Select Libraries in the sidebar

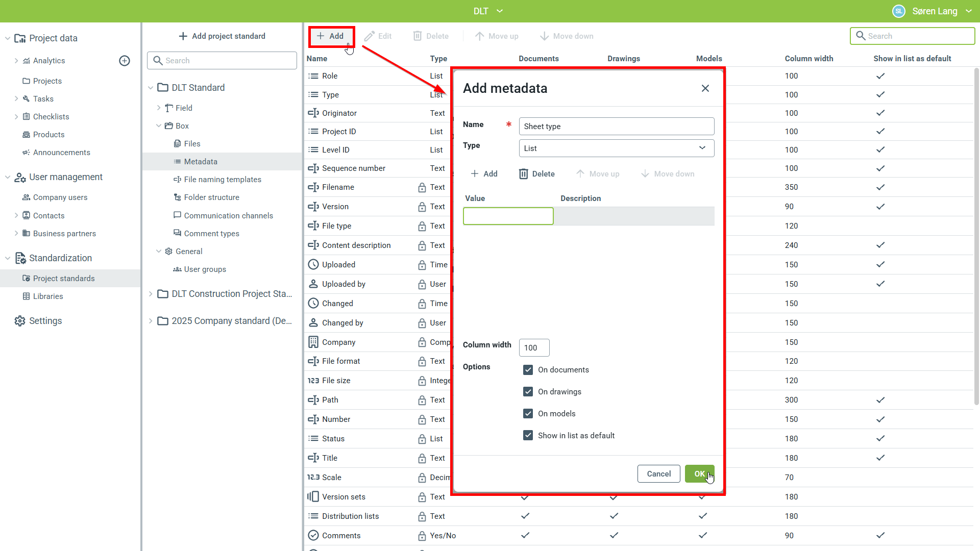pos(48,296)
